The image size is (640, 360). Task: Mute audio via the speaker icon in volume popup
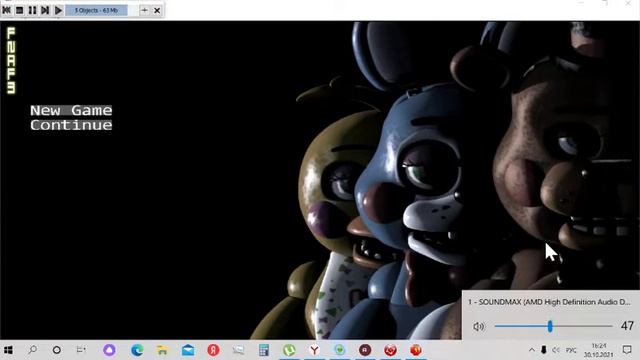tap(479, 326)
